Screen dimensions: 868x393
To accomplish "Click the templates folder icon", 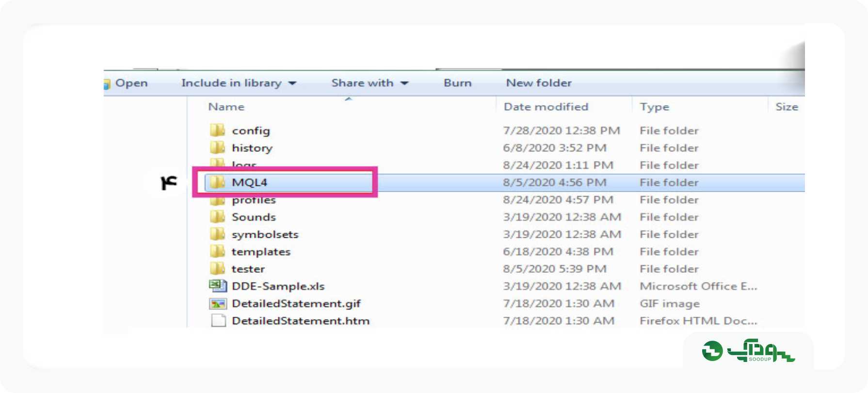I will 218,251.
